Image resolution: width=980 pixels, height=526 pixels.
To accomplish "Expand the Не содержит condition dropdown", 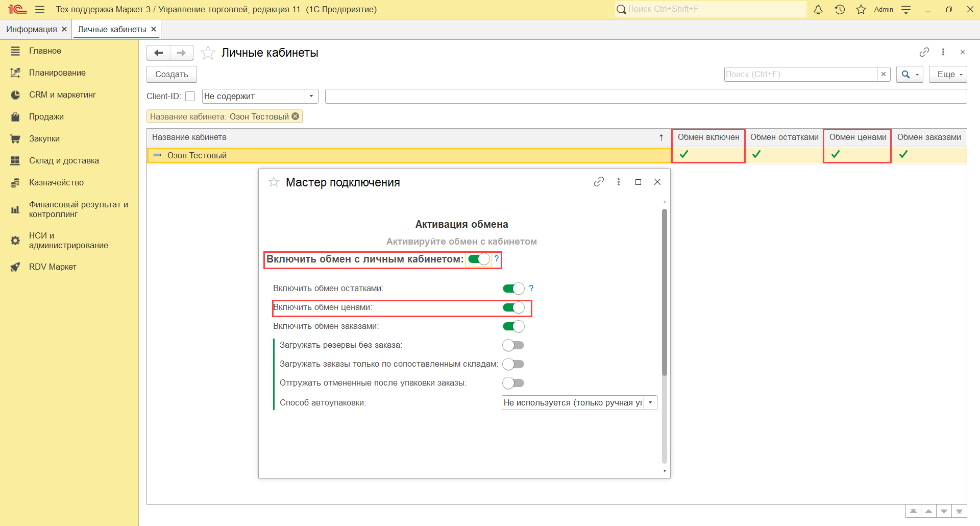I will [311, 97].
